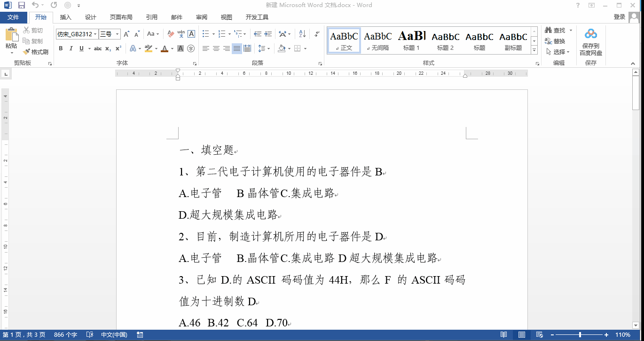Open the Select (选择) dropdown
Image resolution: width=644 pixels, height=341 pixels.
pos(558,52)
